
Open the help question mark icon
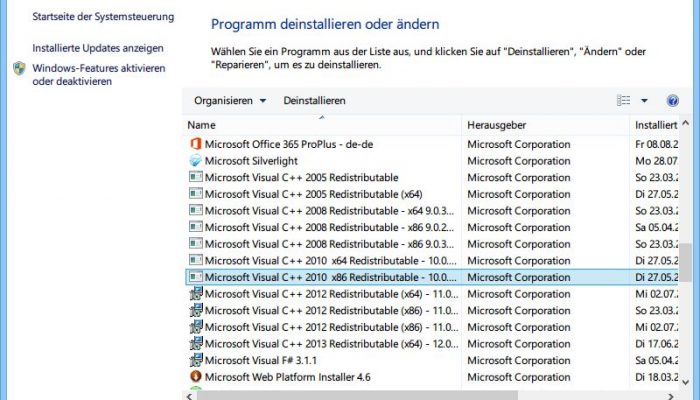click(672, 100)
